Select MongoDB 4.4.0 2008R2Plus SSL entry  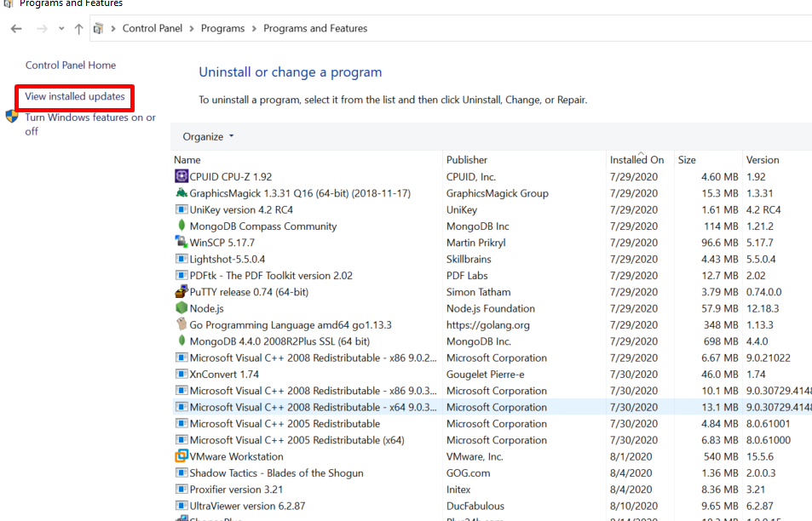click(279, 341)
